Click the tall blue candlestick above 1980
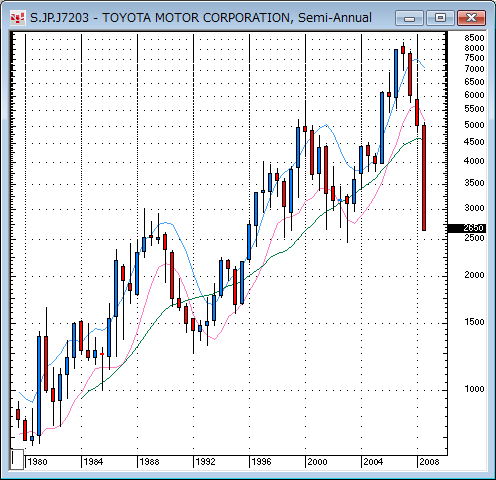This screenshot has height=480, width=496. tap(39, 386)
